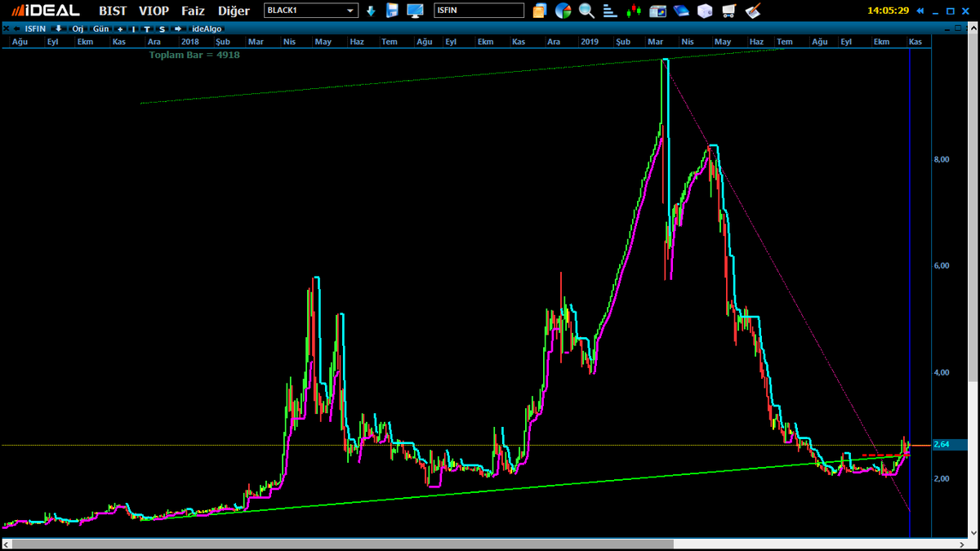This screenshot has height=551, width=980.
Task: Toggle the T button in chart toolbar
Action: pyautogui.click(x=147, y=29)
